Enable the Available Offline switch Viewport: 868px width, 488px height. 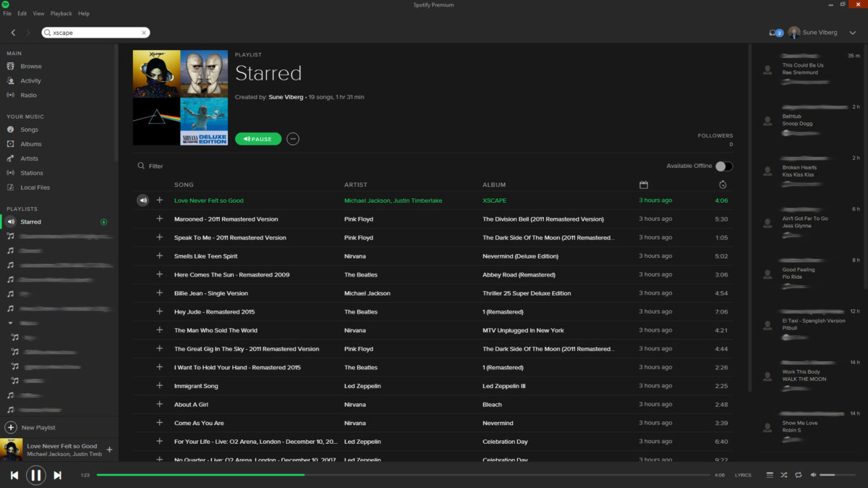[x=723, y=167]
